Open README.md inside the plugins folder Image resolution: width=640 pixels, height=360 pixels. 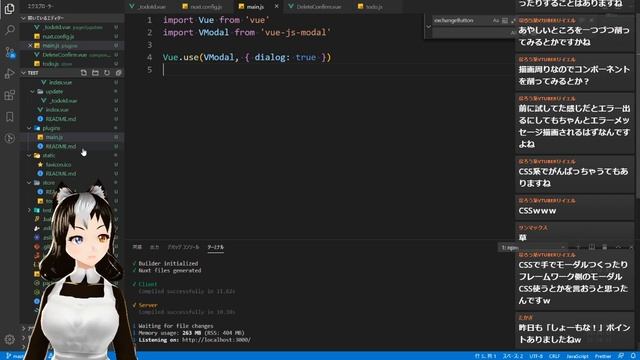coord(73,146)
